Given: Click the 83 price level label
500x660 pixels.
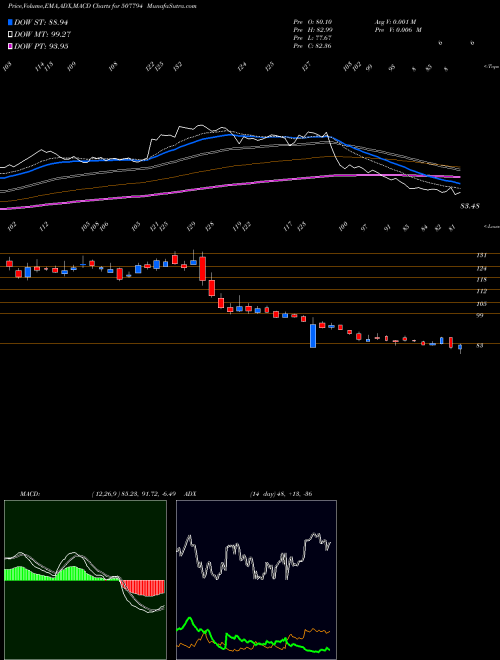Looking at the screenshot, I should point(480,346).
